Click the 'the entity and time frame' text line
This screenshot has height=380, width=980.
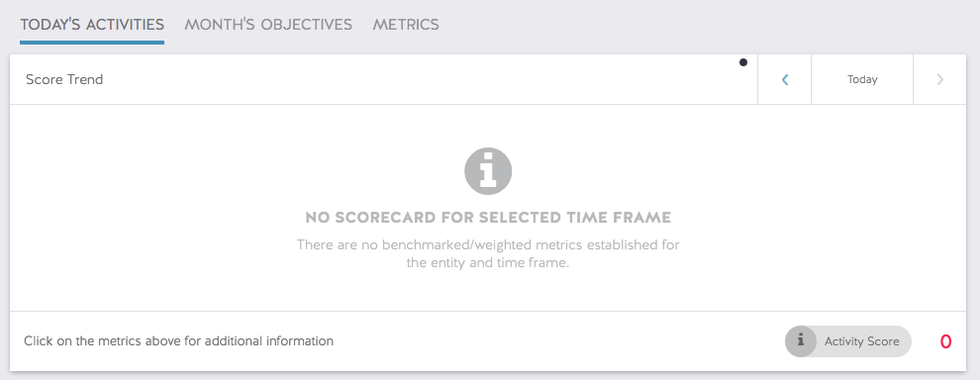click(x=488, y=263)
